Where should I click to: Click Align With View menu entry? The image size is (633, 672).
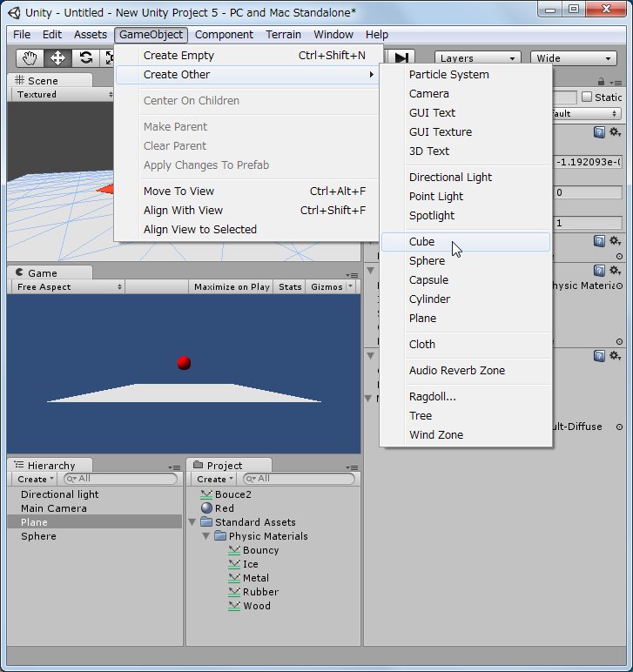247,211
